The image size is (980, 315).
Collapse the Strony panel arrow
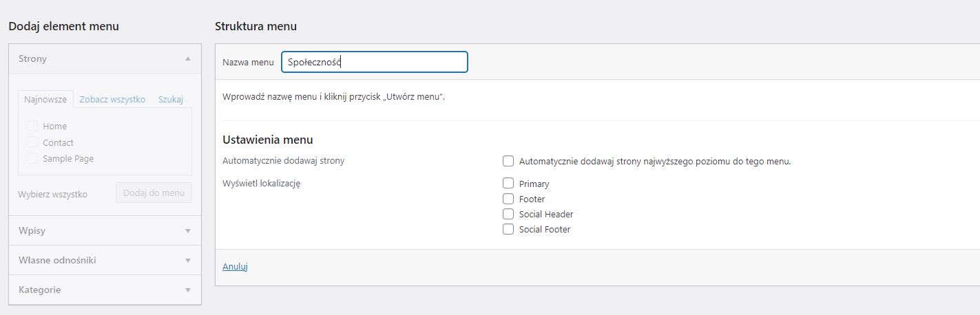click(x=188, y=58)
